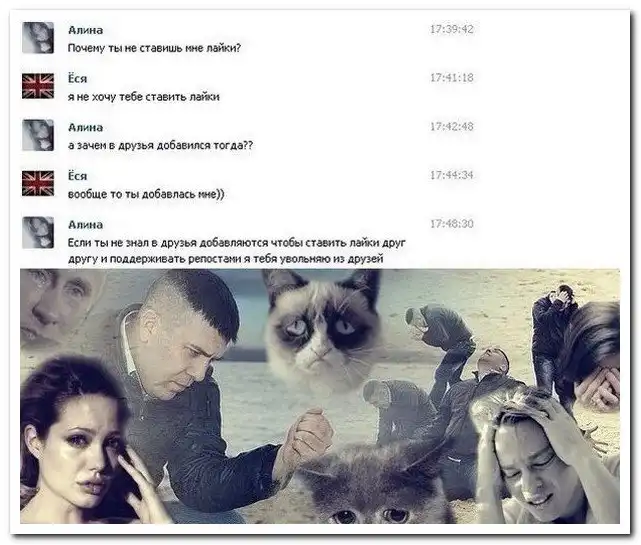Screen dimensions: 641x545
Task: Select the message ending 'увольняю из друзей'
Action: [236, 251]
